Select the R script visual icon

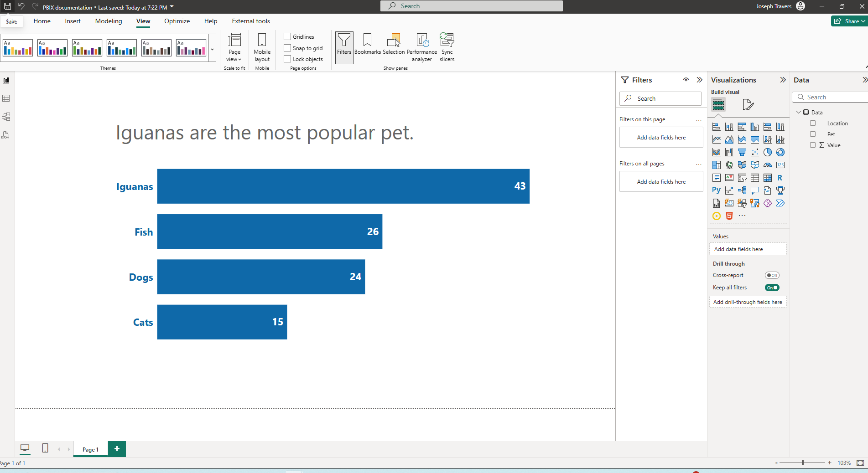point(780,178)
